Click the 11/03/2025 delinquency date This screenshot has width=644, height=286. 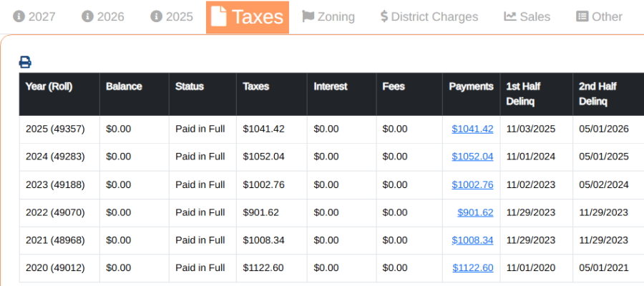coord(531,129)
